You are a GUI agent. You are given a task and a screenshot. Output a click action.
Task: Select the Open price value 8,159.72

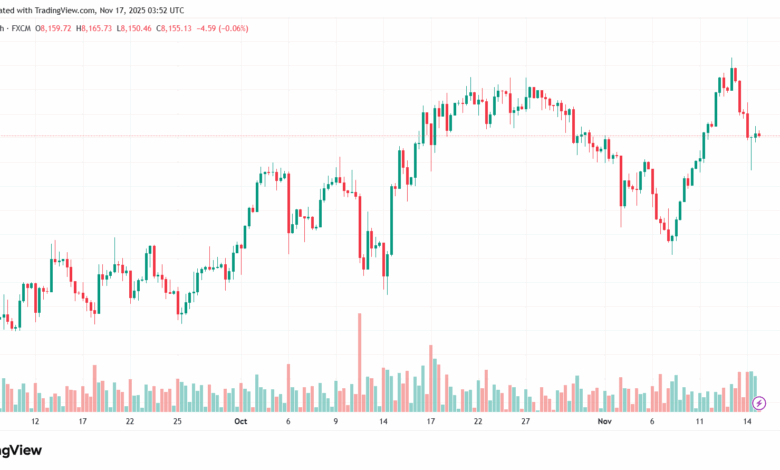54,28
